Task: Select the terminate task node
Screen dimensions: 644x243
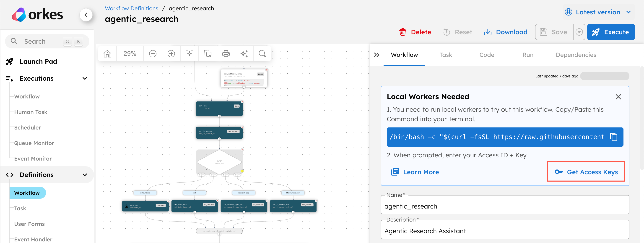Action: tap(145, 206)
